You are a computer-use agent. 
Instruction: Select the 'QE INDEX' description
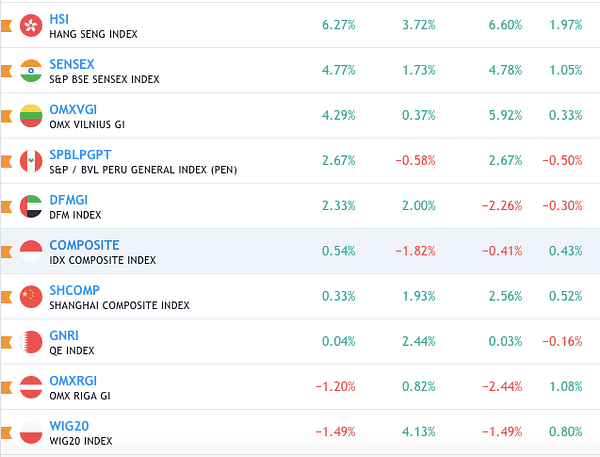[72, 351]
